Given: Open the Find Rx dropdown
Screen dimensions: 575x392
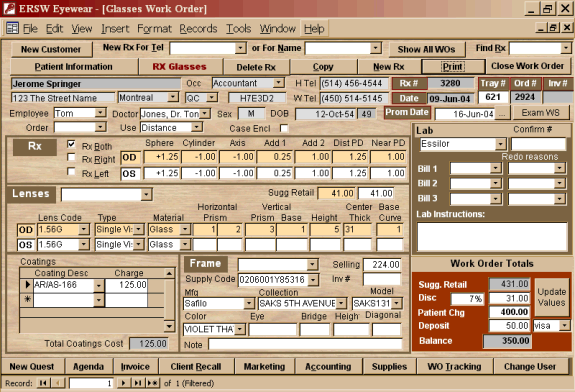Looking at the screenshot, I should coord(566,48).
